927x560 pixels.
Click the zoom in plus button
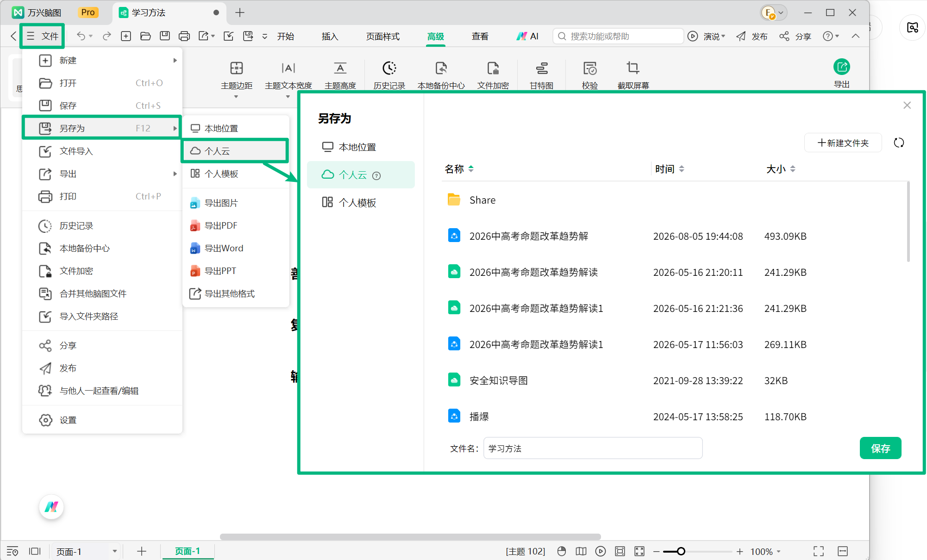[740, 551]
